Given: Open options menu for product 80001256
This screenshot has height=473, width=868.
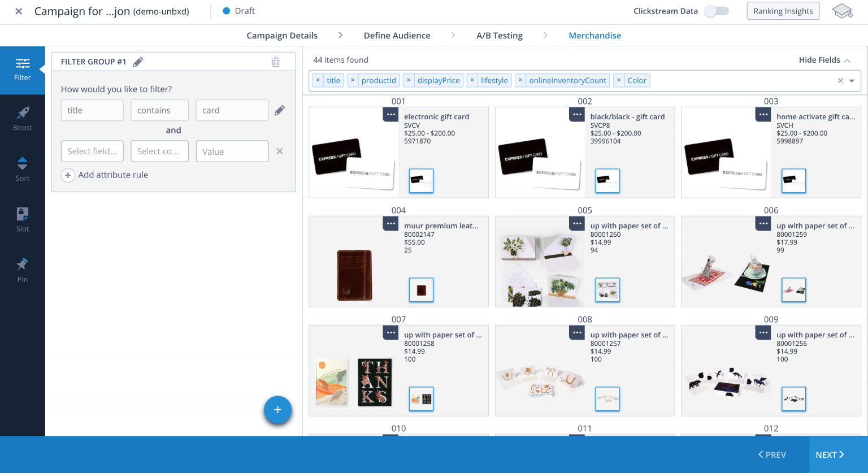Looking at the screenshot, I should click(x=763, y=332).
